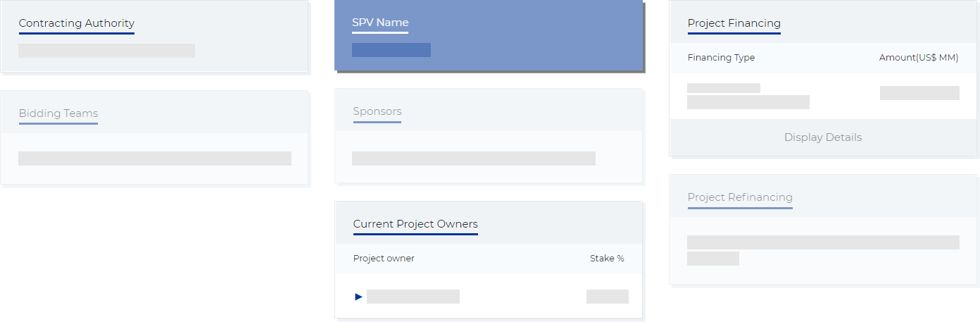Click the redacted project owner name
The image size is (980, 322).
click(413, 297)
